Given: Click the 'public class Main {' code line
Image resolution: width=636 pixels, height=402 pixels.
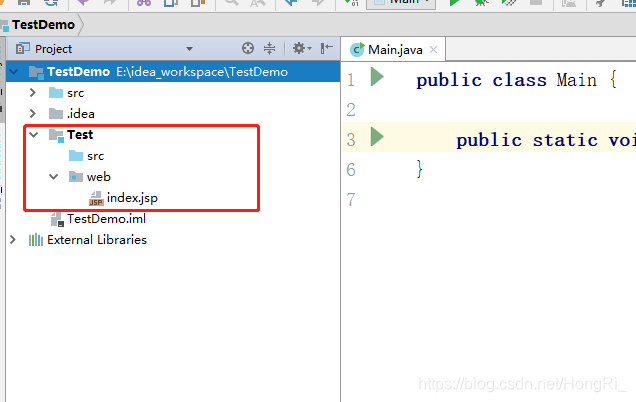Looking at the screenshot, I should click(517, 80).
